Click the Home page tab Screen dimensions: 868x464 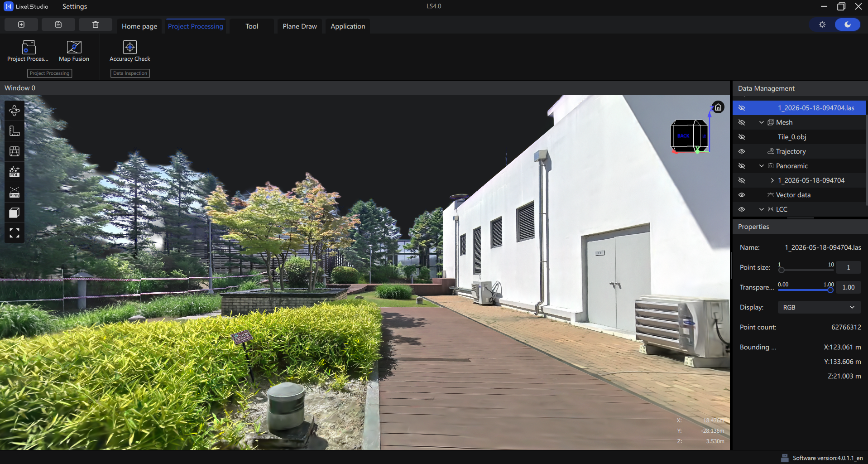point(139,26)
